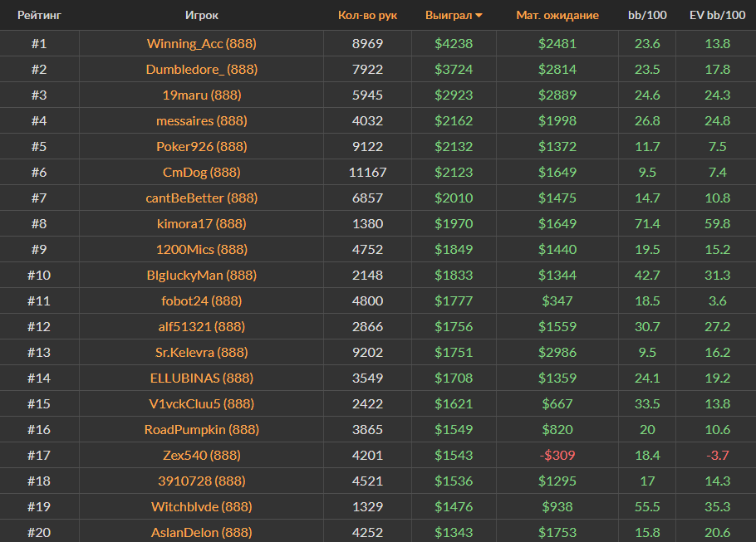Select player 19maru (888)
The height and width of the screenshot is (542, 756).
tap(202, 95)
